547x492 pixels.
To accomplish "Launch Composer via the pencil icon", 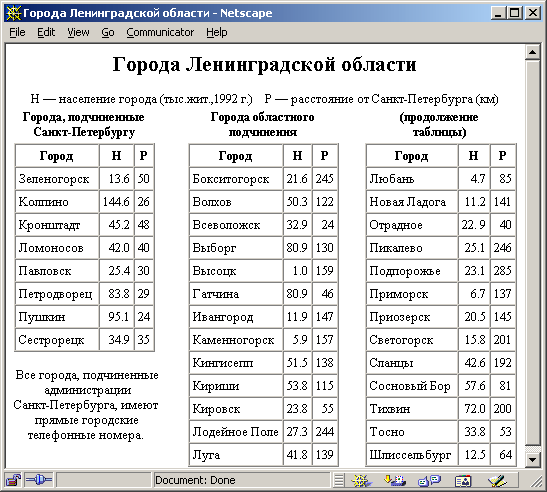I will point(497,480).
